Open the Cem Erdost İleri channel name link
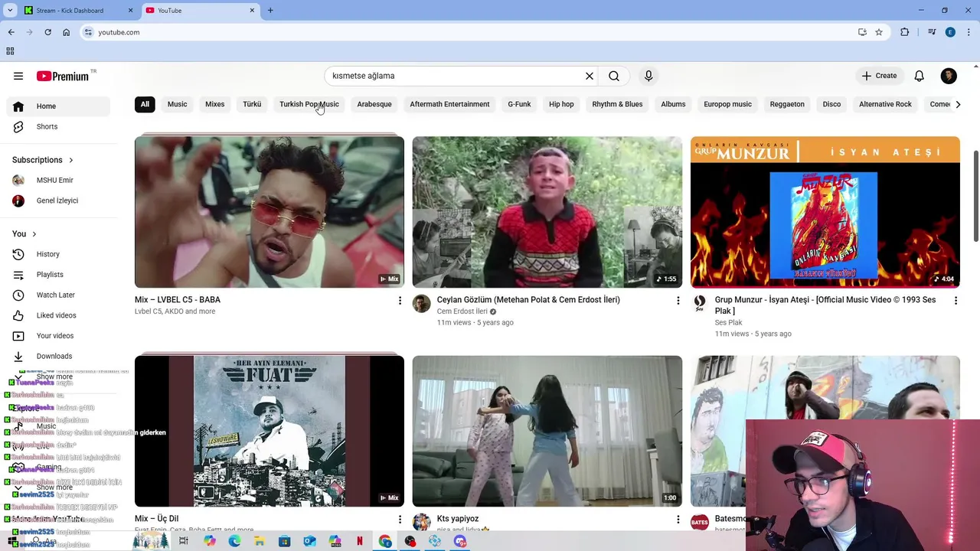 click(462, 311)
